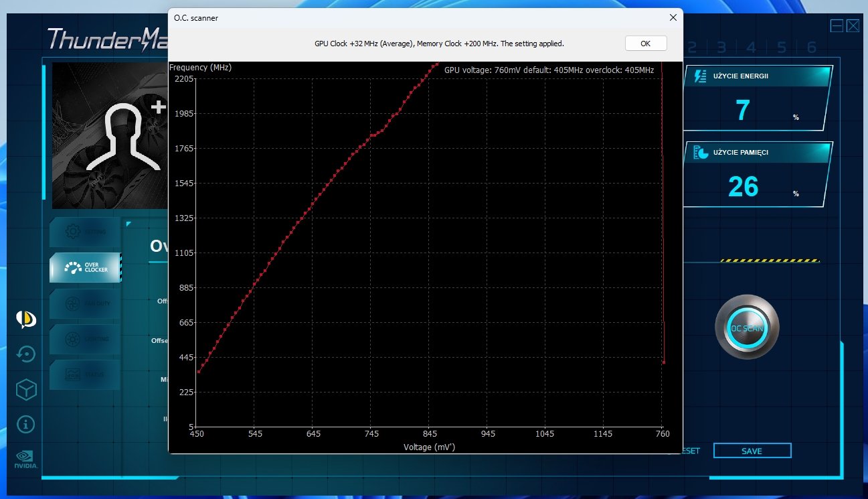The height and width of the screenshot is (499, 868).
Task: Open the Setting tab in sidebar
Action: [x=86, y=232]
